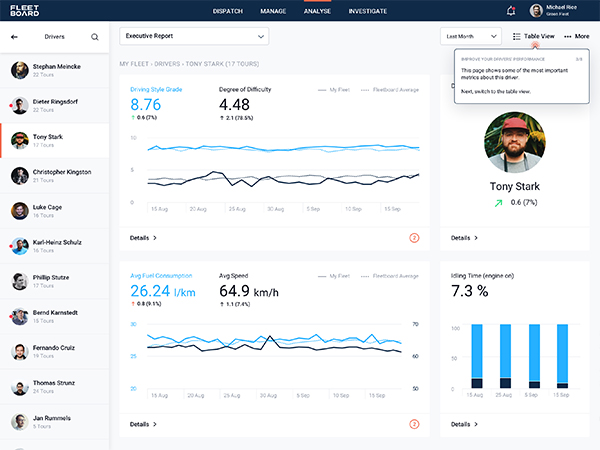
Task: Click the 25 Aug idling time bar
Action: tap(505, 356)
